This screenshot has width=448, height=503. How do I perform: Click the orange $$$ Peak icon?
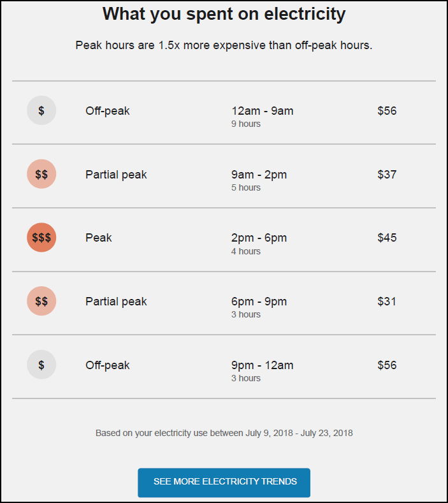pyautogui.click(x=41, y=237)
